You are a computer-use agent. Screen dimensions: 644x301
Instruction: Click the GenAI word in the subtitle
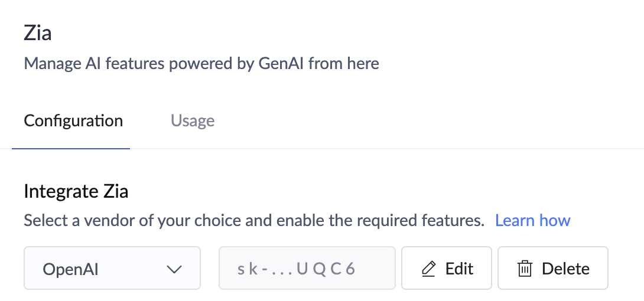point(281,63)
